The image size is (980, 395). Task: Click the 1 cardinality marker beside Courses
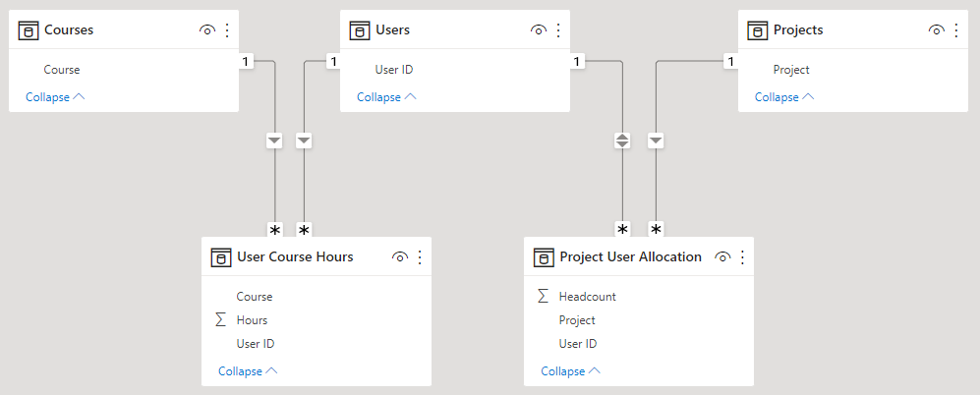point(247,61)
